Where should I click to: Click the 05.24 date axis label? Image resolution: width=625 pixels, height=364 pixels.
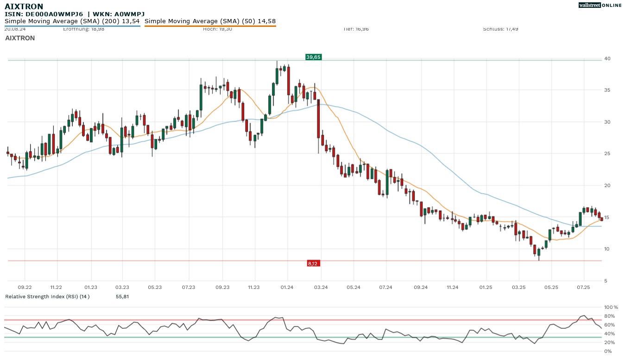354,288
